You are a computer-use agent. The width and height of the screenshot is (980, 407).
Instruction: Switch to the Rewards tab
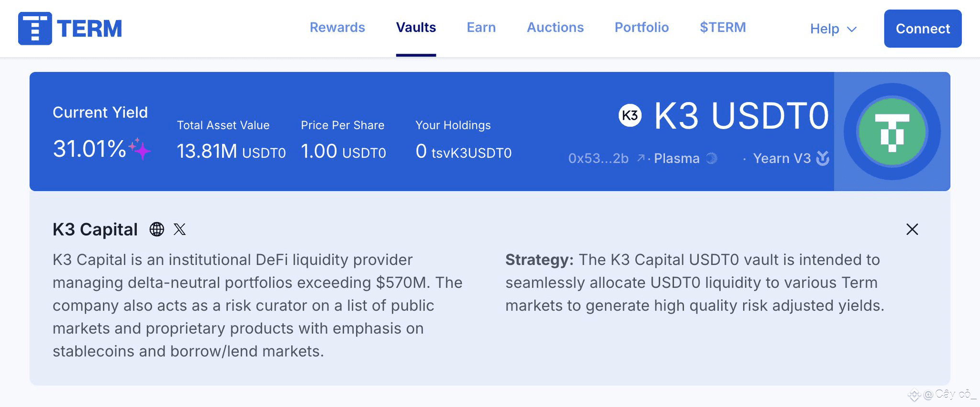coord(337,27)
